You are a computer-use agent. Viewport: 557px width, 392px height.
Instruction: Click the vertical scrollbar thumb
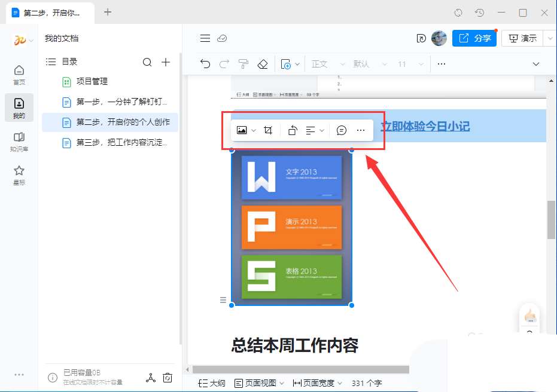(551, 220)
